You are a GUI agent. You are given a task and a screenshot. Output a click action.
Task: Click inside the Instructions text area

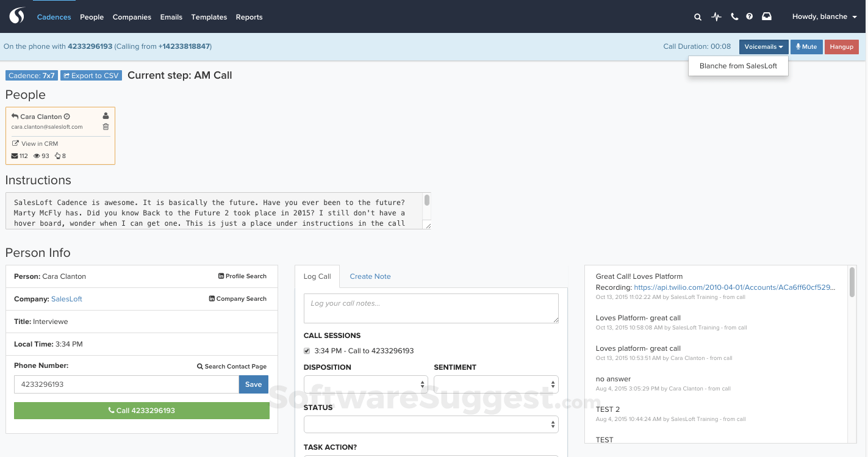pos(214,211)
